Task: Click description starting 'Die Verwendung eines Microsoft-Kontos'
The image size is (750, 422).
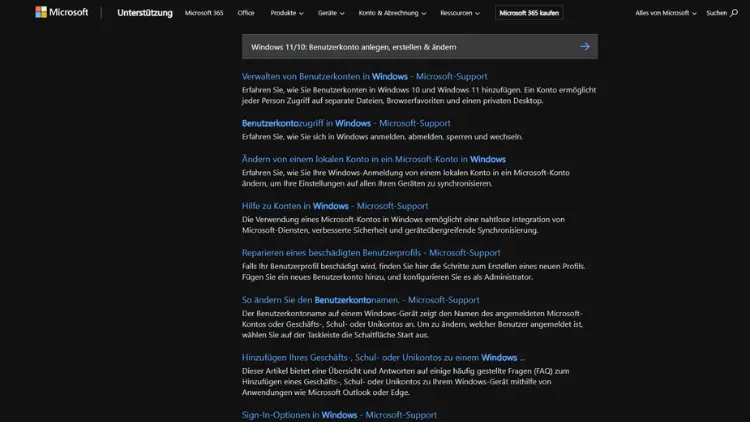Action: [403, 225]
